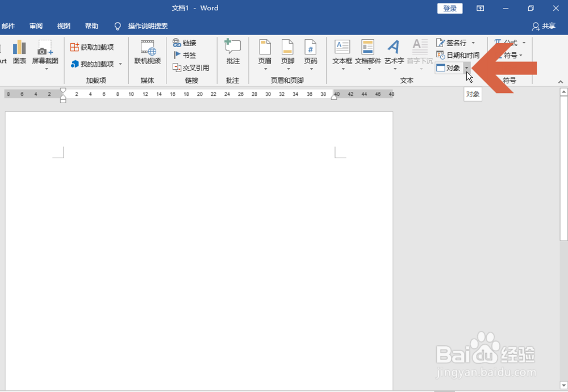568x392 pixels.
Task: Expand the 我的加载项 dropdown arrow
Action: 120,64
